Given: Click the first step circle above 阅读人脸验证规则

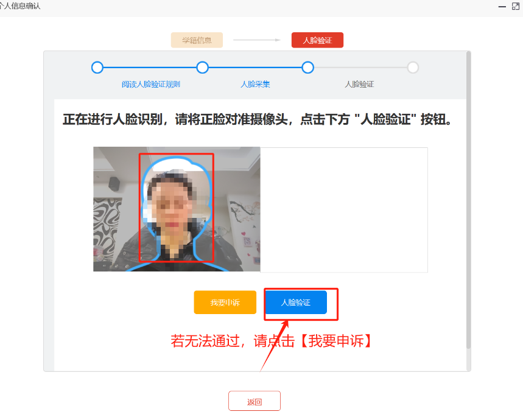Looking at the screenshot, I should pyautogui.click(x=97, y=68).
